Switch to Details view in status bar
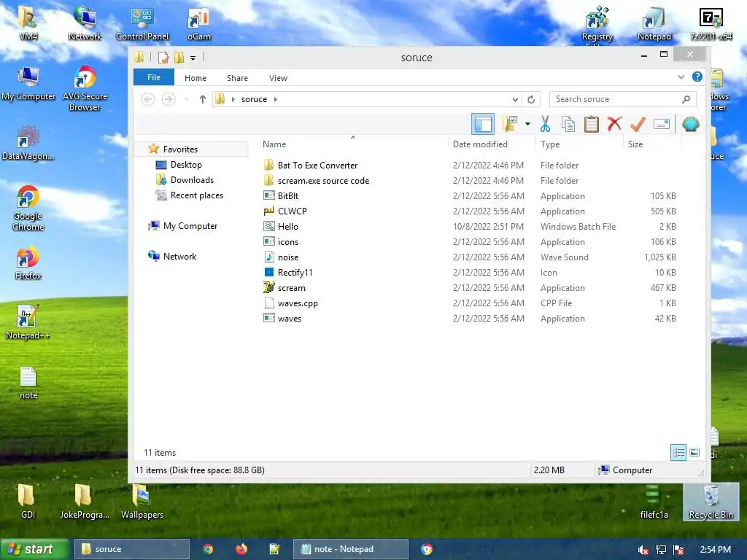Screen dimensions: 747x560 (x=678, y=452)
